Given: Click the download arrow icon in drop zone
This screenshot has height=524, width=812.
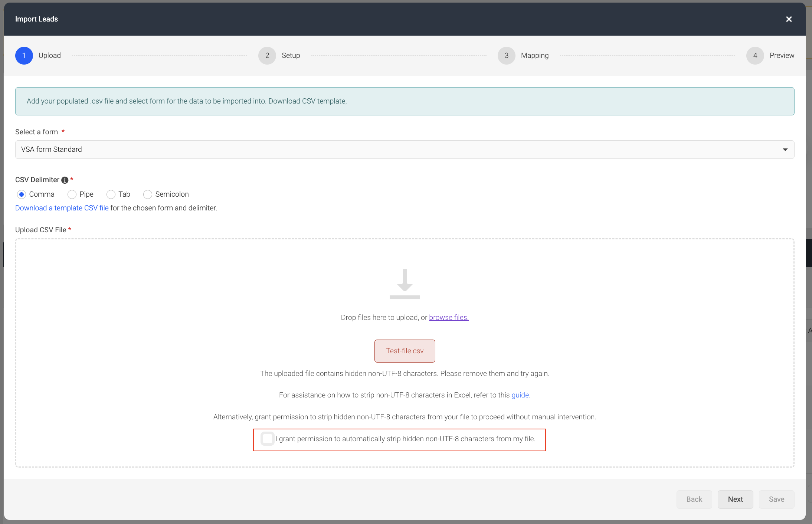Looking at the screenshot, I should [405, 284].
